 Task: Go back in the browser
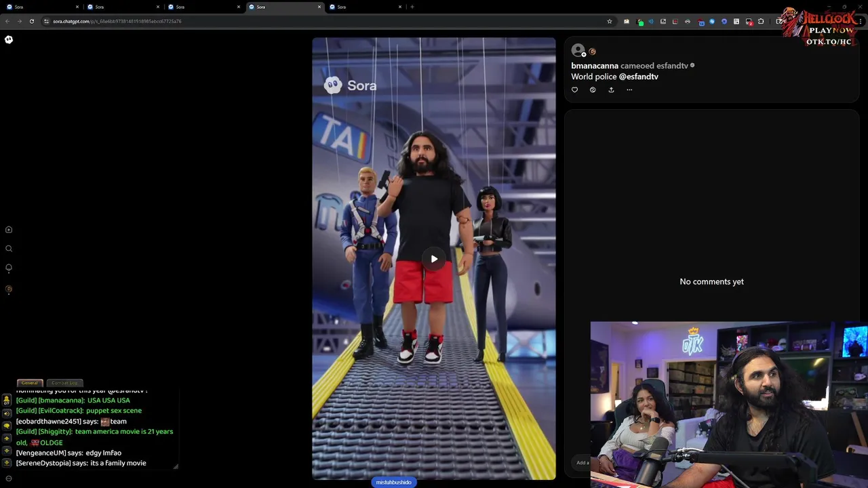click(x=7, y=21)
